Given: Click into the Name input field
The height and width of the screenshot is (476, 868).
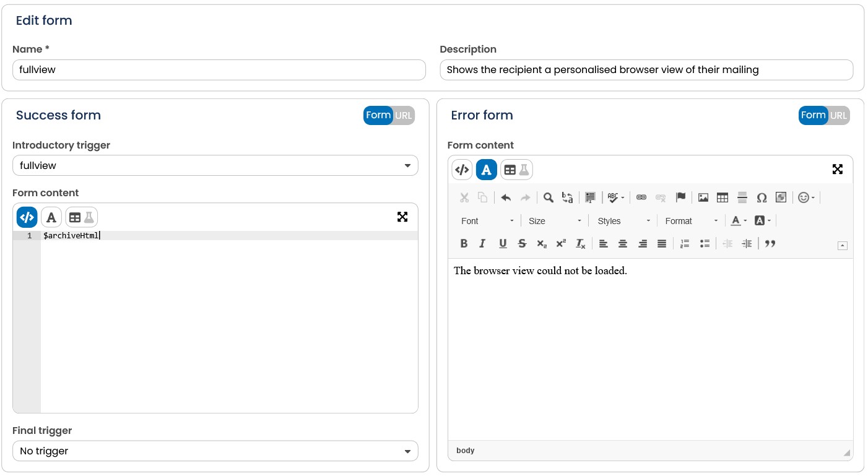Looking at the screenshot, I should [x=219, y=70].
